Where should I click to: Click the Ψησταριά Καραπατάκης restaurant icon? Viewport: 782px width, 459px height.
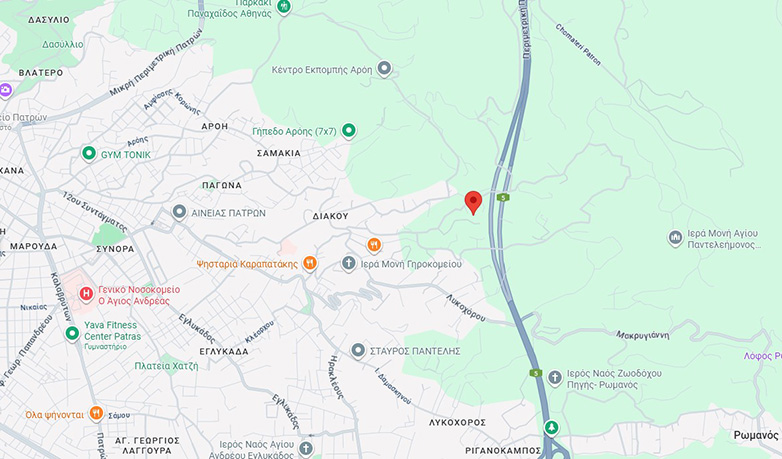tap(310, 263)
